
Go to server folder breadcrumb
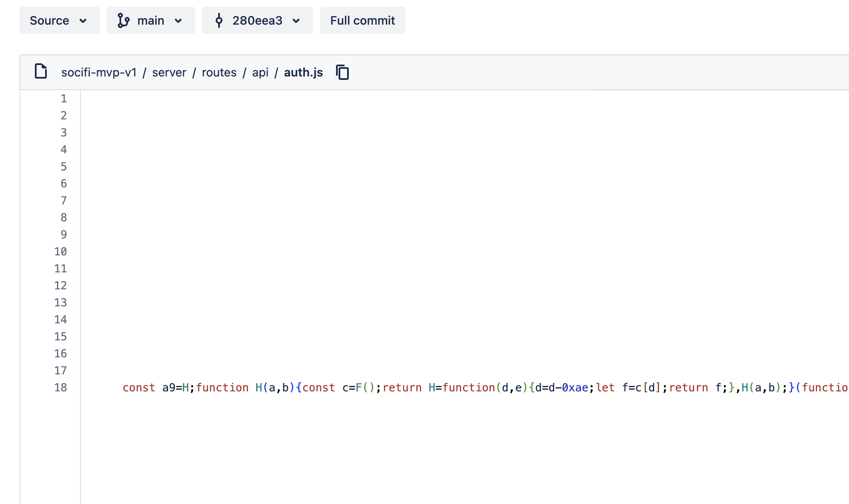coord(169,72)
